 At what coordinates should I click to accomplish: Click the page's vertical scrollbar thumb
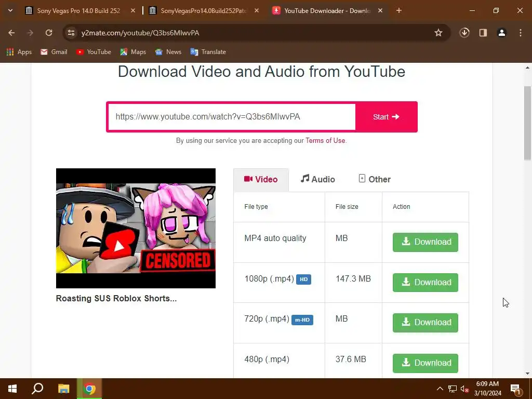[528, 123]
